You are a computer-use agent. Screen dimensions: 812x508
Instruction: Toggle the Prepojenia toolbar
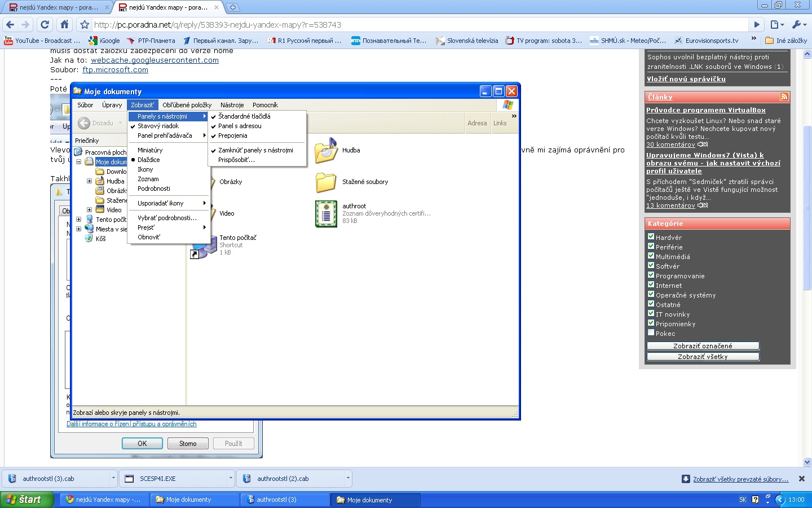coord(233,135)
